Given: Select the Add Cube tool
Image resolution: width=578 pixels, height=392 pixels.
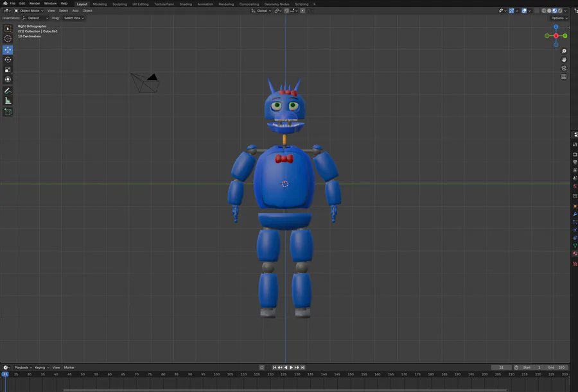Looking at the screenshot, I should [8, 112].
